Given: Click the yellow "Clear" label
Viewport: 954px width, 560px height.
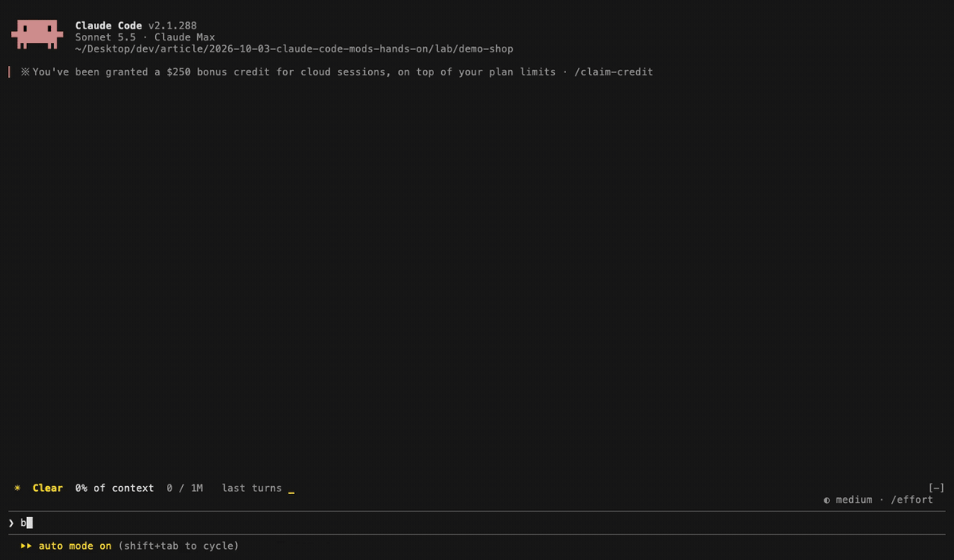Looking at the screenshot, I should coord(48,488).
